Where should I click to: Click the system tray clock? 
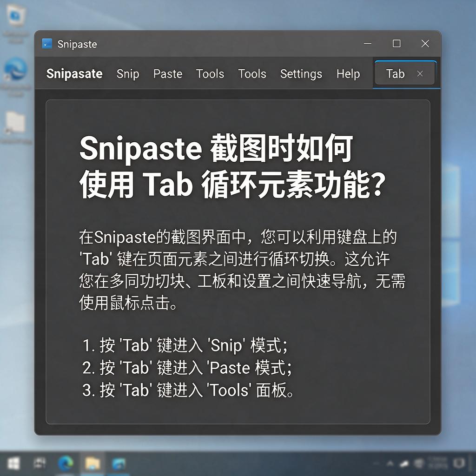click(438, 463)
